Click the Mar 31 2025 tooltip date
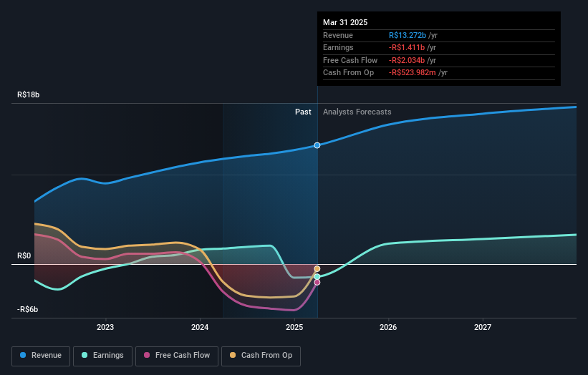 345,22
